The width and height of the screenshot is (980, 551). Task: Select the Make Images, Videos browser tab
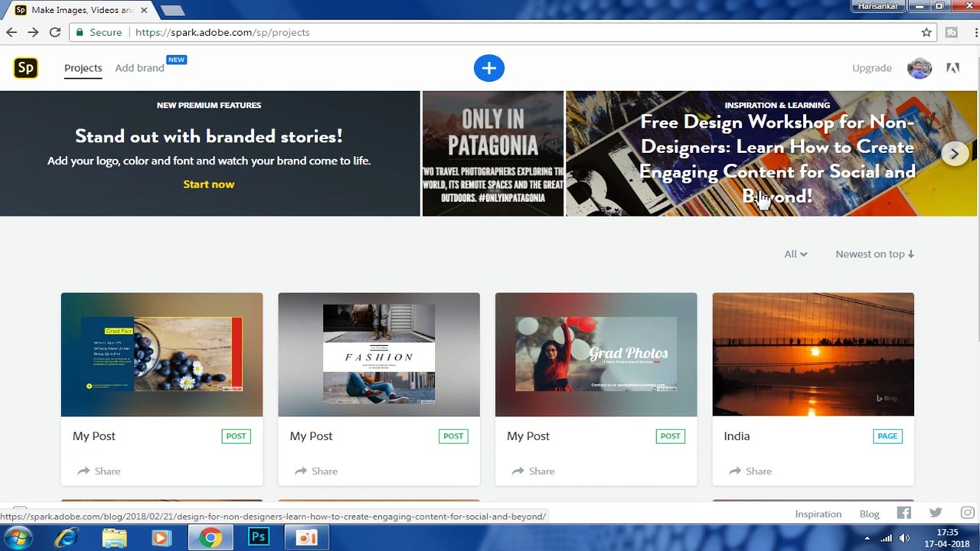click(82, 10)
